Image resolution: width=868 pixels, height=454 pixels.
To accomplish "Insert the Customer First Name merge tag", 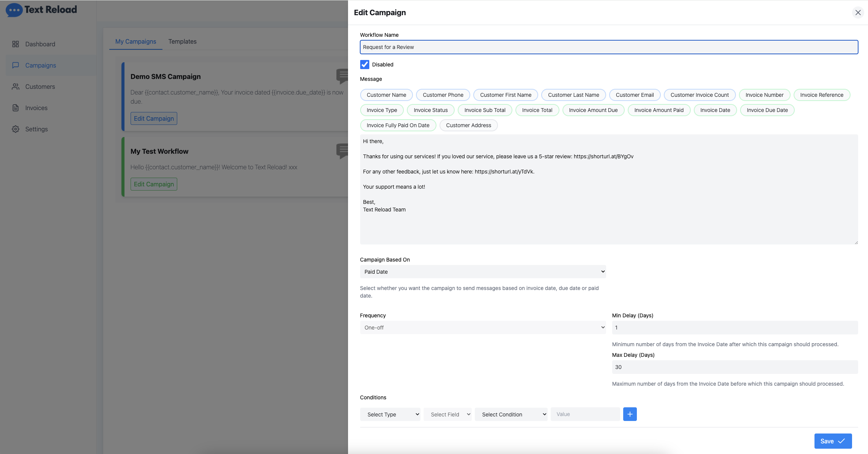I will (x=506, y=95).
